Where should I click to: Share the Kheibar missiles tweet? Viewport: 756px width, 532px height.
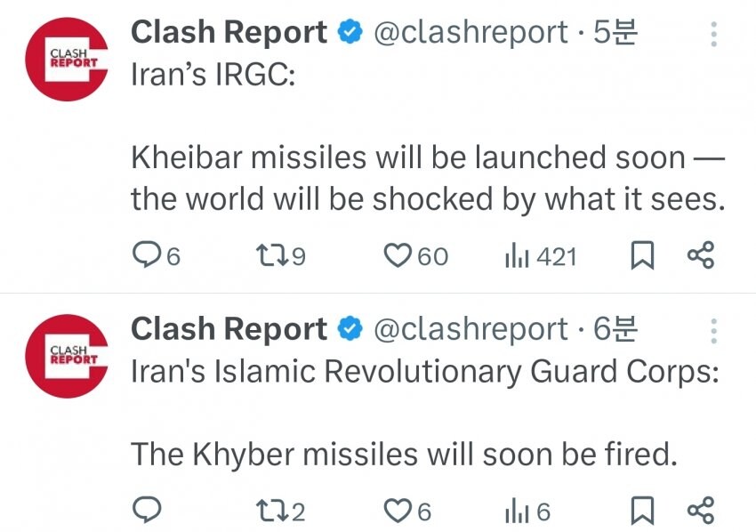point(701,256)
